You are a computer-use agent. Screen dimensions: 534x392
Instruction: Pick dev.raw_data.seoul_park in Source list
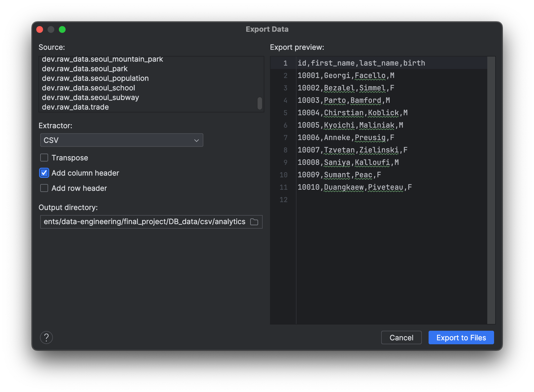coord(85,69)
